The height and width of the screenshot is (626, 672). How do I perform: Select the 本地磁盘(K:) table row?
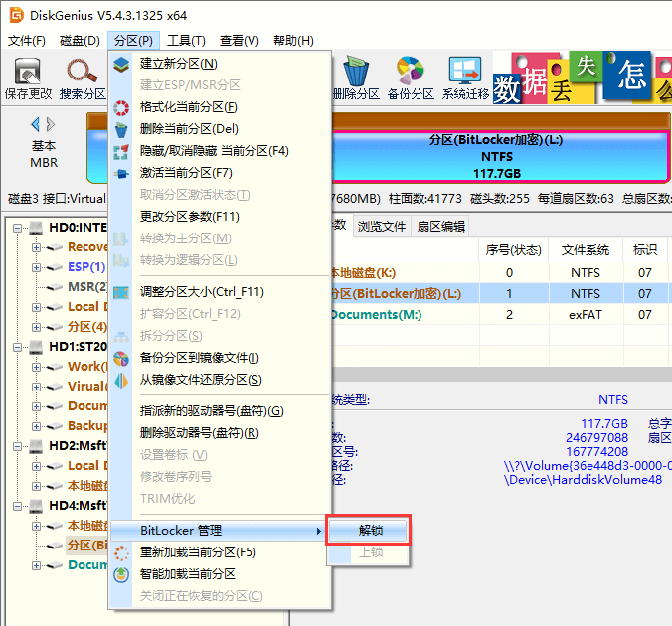click(x=499, y=273)
